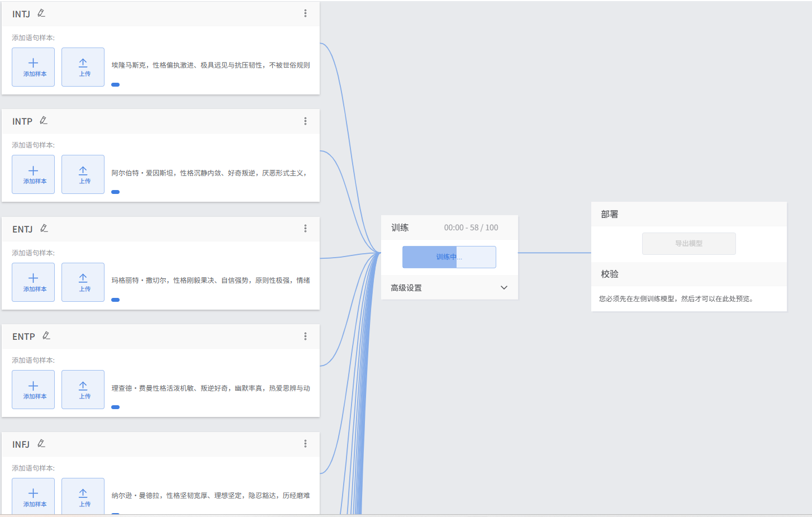Click the pencil icon next to INFJ
Screen dimensions: 812x517
(41, 444)
